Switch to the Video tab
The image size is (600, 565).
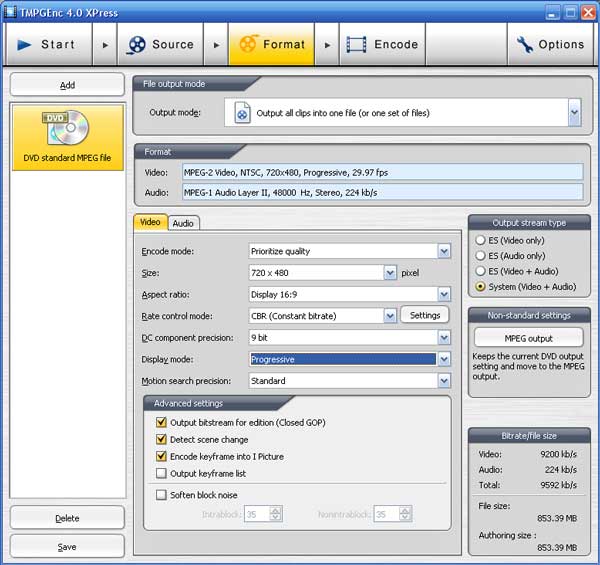tap(150, 222)
